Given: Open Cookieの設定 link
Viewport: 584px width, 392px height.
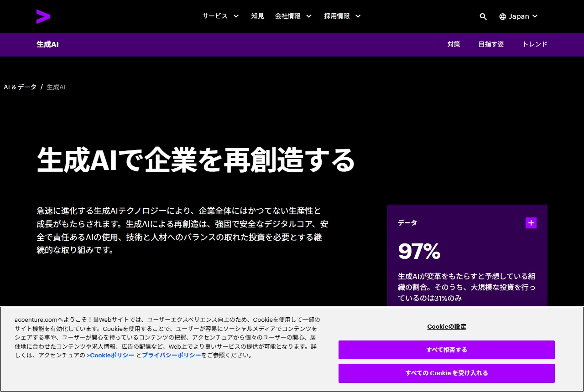Looking at the screenshot, I should pyautogui.click(x=447, y=326).
